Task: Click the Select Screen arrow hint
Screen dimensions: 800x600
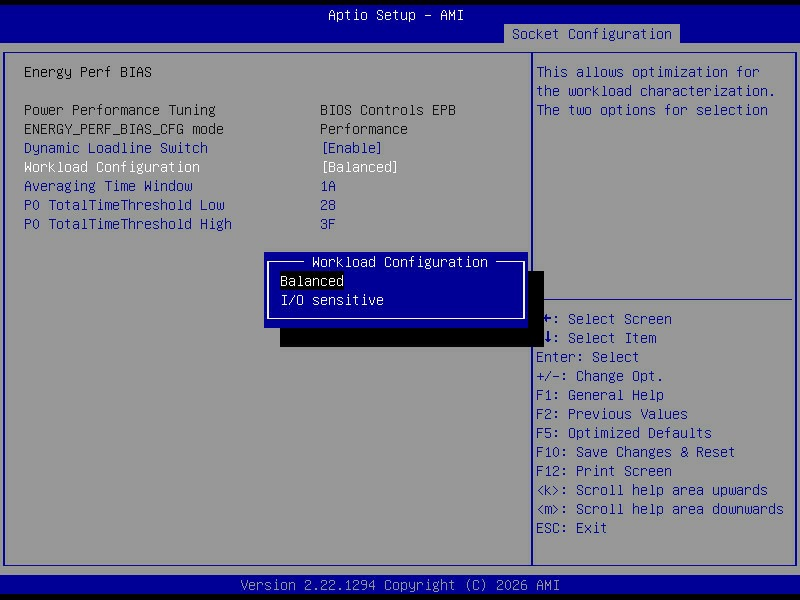Action: tap(607, 319)
